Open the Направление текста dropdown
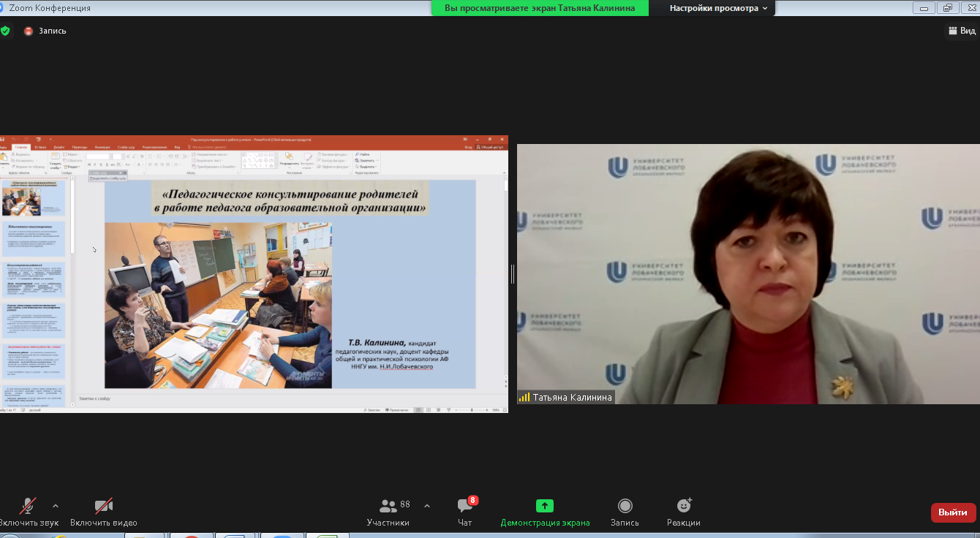Image resolution: width=980 pixels, height=538 pixels. click(x=209, y=154)
